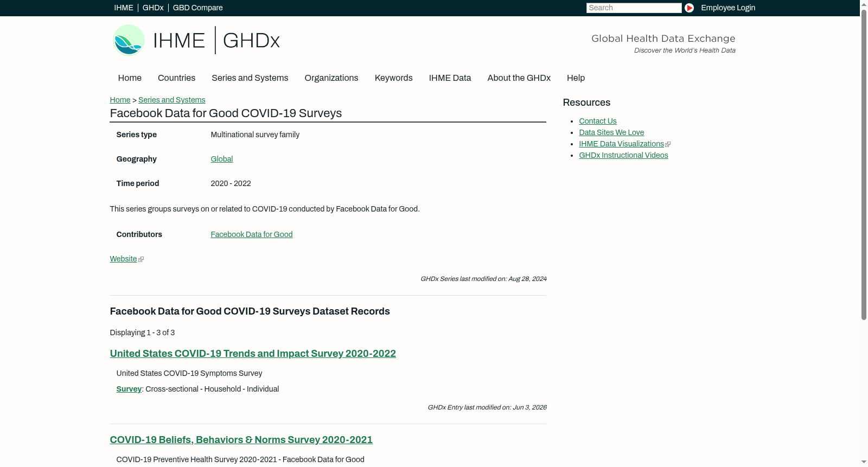Image resolution: width=868 pixels, height=467 pixels.
Task: Click the Survey type link
Action: point(129,389)
